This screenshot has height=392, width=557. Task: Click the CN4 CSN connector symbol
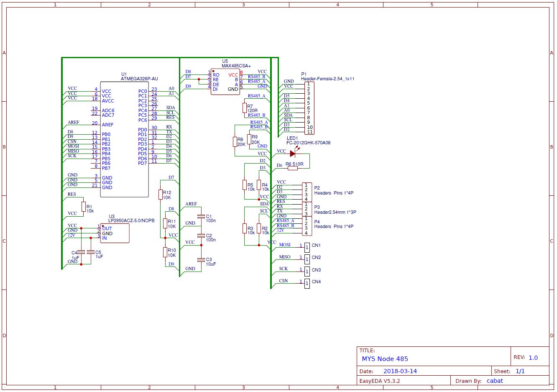point(307,282)
